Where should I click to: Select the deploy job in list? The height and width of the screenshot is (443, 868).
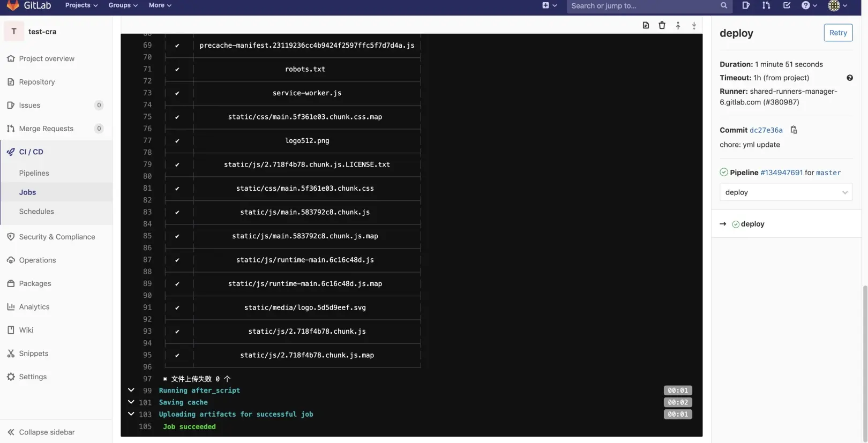[x=752, y=224]
